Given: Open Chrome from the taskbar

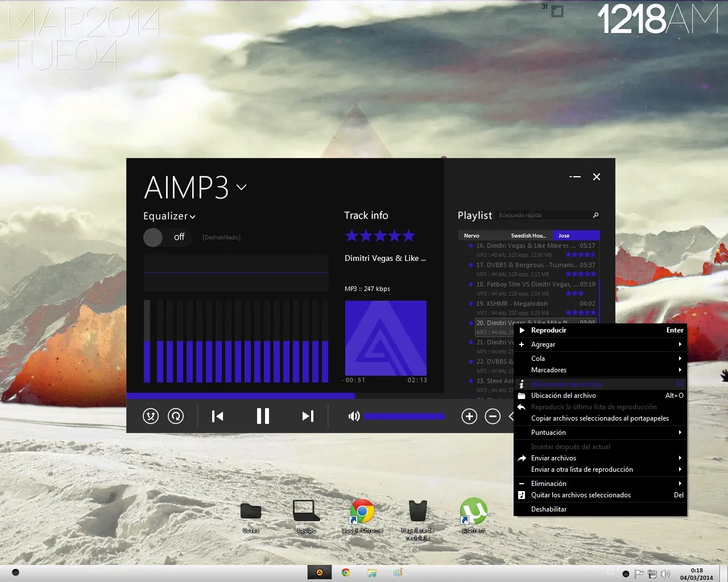Looking at the screenshot, I should click(x=346, y=573).
